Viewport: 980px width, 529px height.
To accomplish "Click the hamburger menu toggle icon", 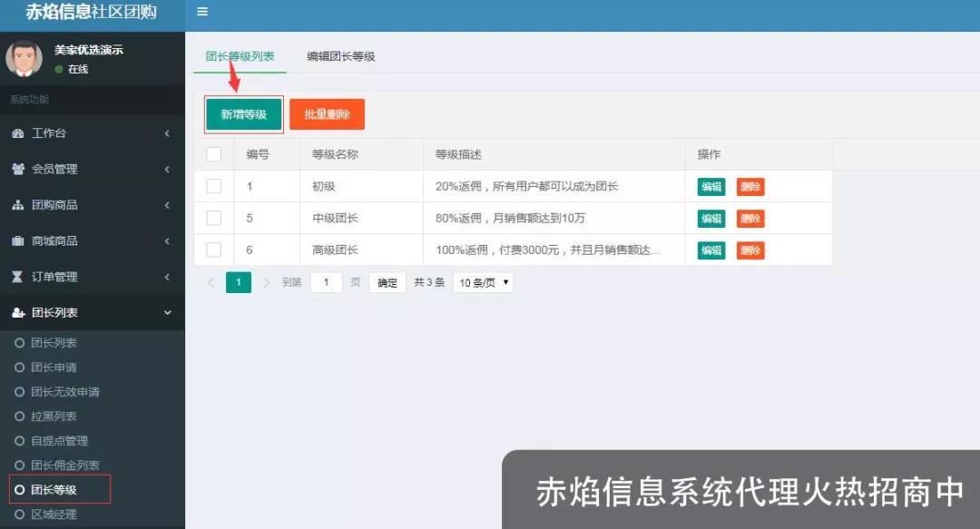I will [x=202, y=12].
